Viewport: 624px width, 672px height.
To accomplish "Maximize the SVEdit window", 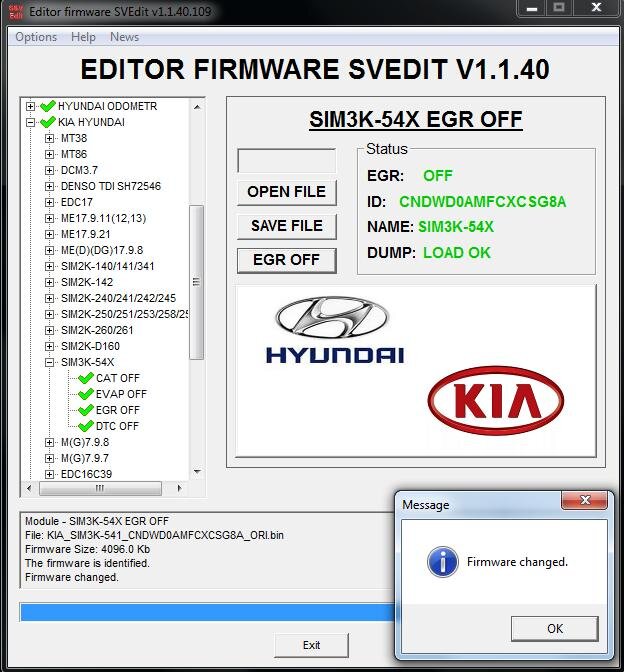I will [x=558, y=8].
